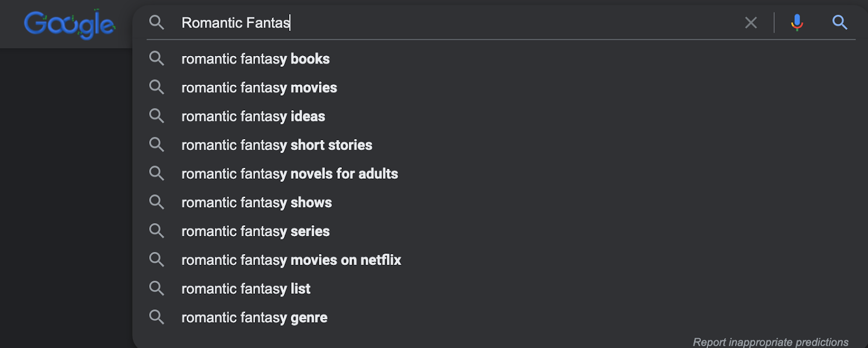
Task: Click magnifier icon beside 'romantic fantasy ideas'
Action: (x=157, y=116)
